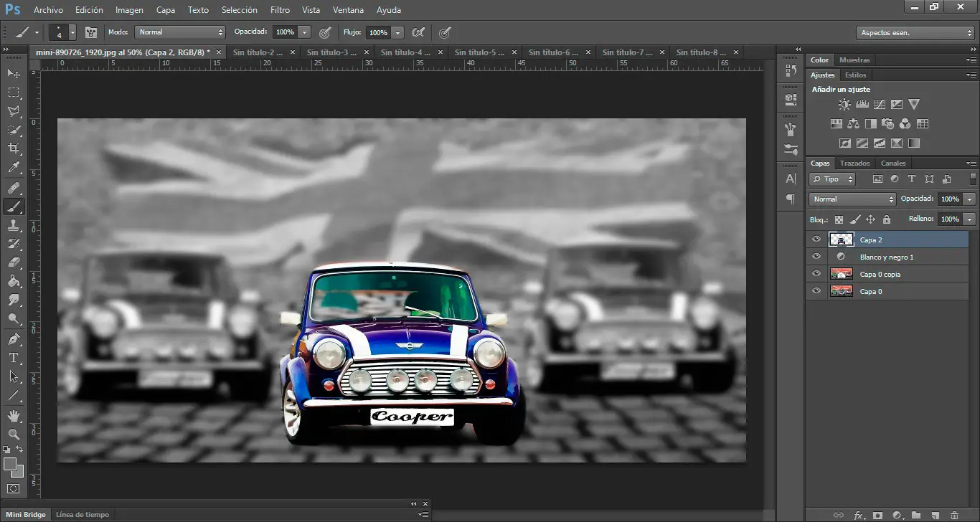Select the Horizontal Type tool
This screenshot has width=980, height=522.
(x=14, y=358)
